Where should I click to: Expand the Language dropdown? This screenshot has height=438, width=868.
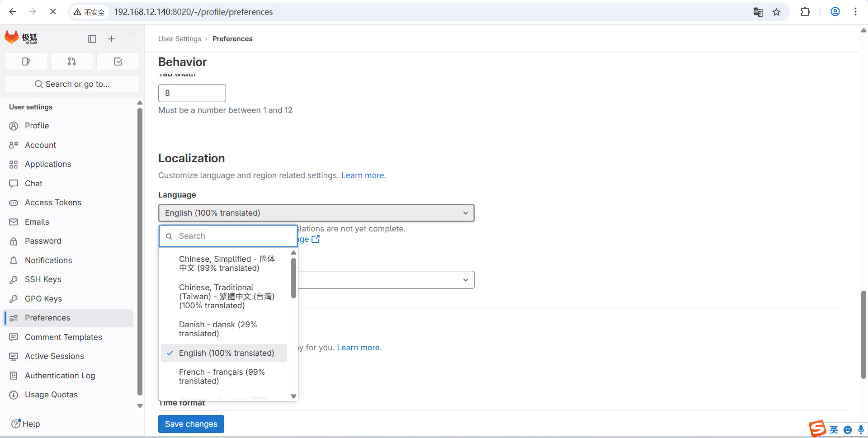pos(316,213)
